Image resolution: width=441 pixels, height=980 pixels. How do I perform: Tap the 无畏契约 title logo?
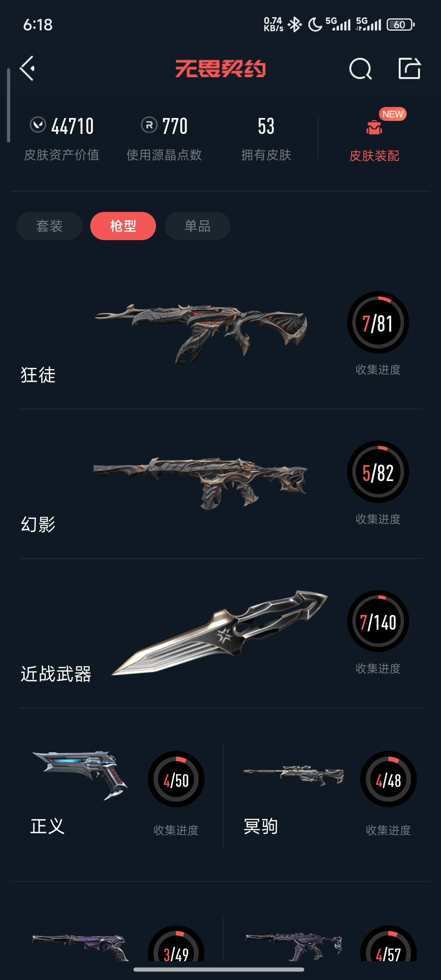tap(220, 69)
